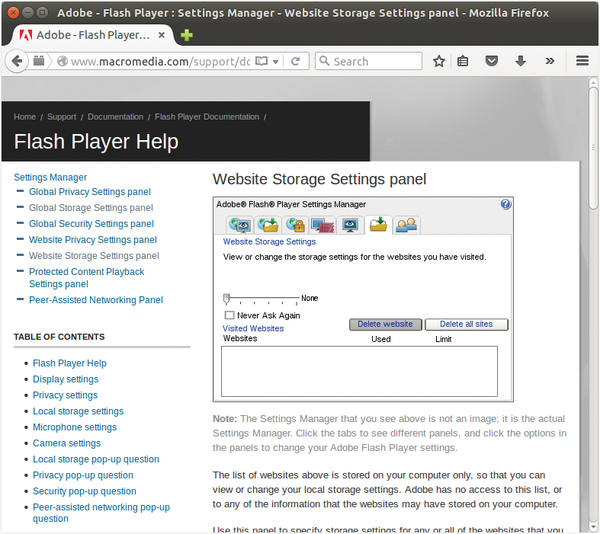Screen dimensions: 600x534
Task: Open the Firefox hamburger menu
Action: coord(582,61)
